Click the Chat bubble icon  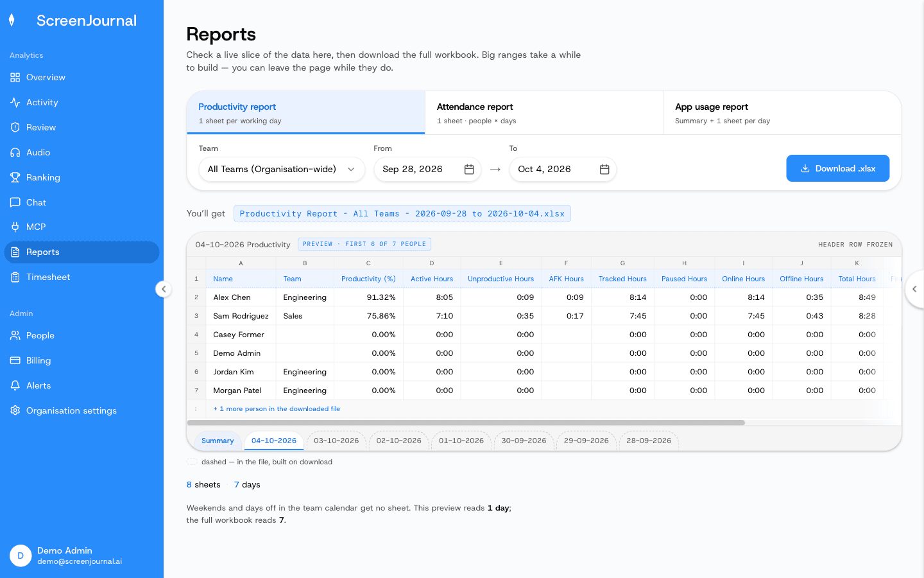[15, 203]
